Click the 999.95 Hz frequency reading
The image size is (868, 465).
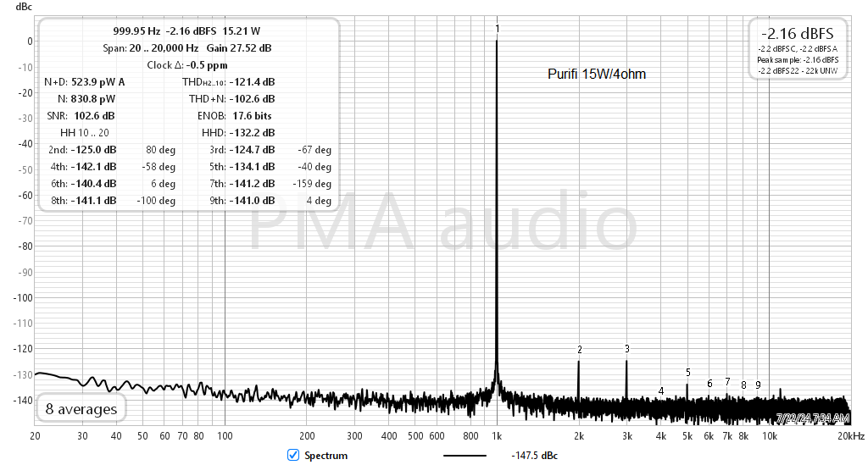point(136,31)
